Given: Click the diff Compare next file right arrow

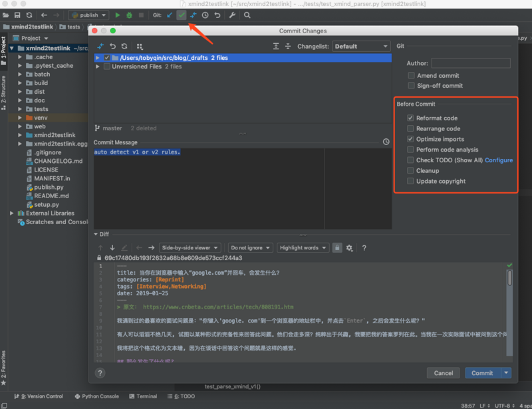Looking at the screenshot, I should [152, 248].
